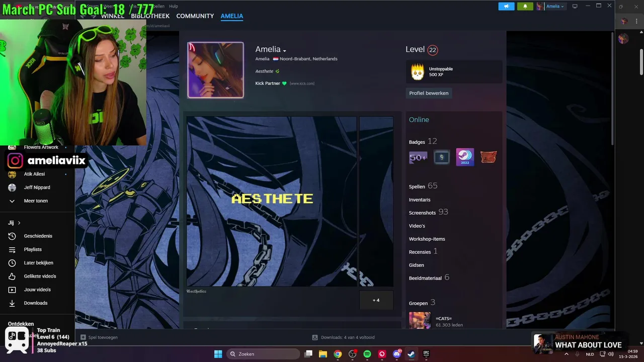Click the Windows Start button

click(218, 354)
